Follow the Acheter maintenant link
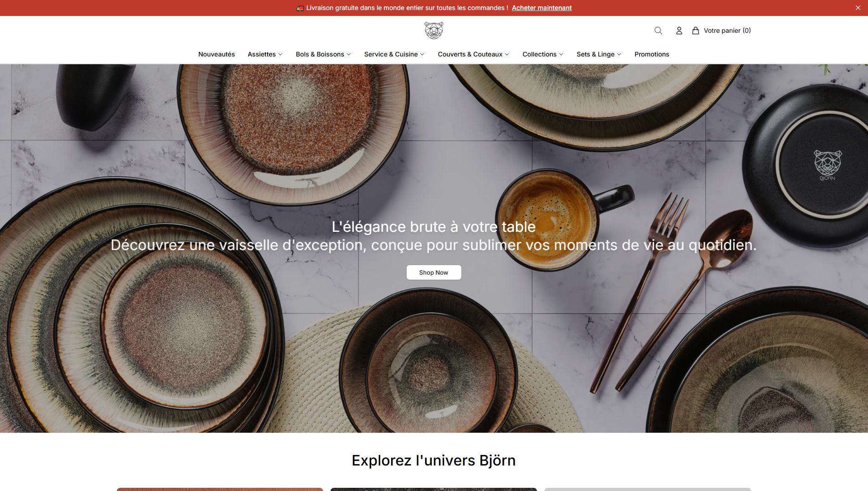This screenshot has height=491, width=868. pos(542,8)
